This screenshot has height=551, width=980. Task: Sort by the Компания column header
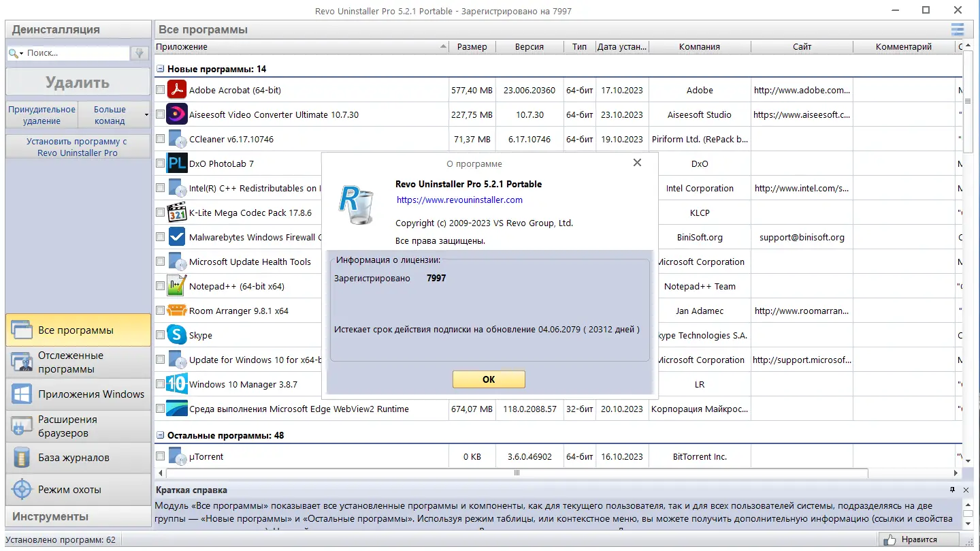click(700, 47)
